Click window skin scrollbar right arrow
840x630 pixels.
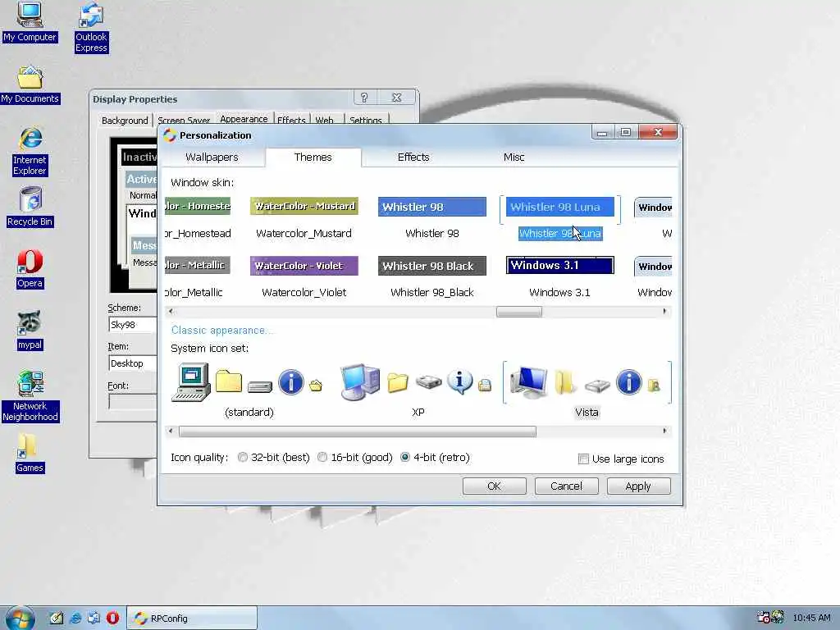coord(664,311)
